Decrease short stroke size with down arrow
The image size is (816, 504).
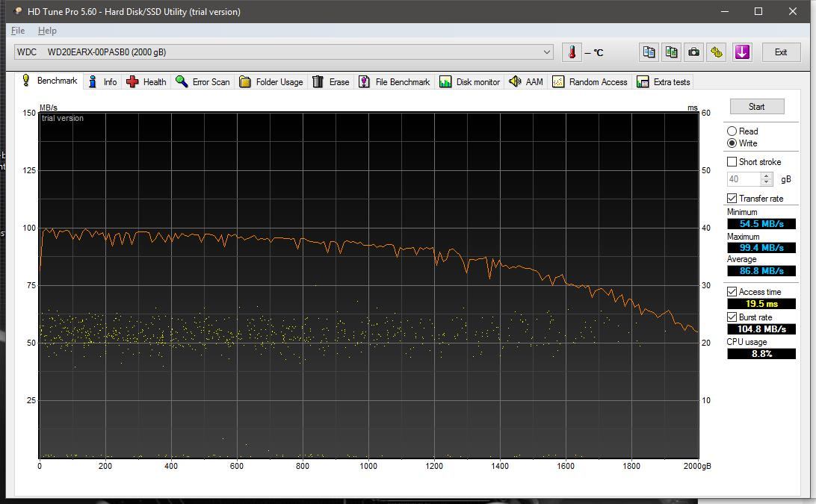pyautogui.click(x=766, y=183)
